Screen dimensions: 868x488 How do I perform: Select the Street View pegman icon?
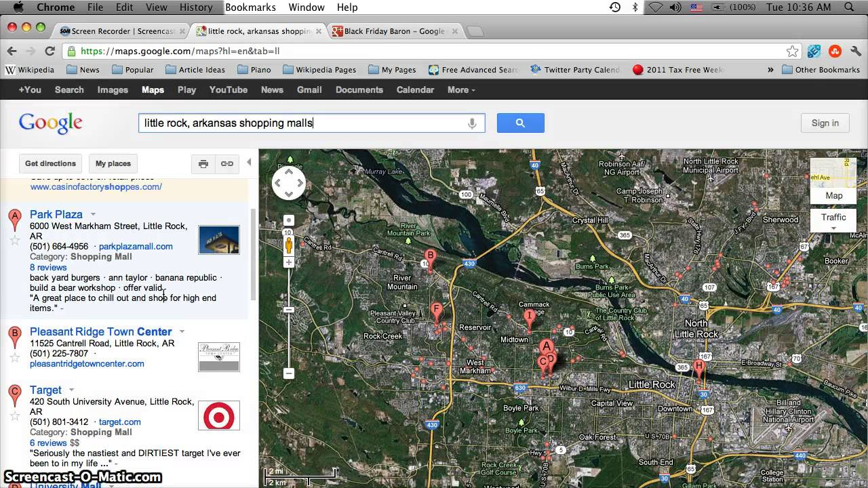(x=289, y=245)
